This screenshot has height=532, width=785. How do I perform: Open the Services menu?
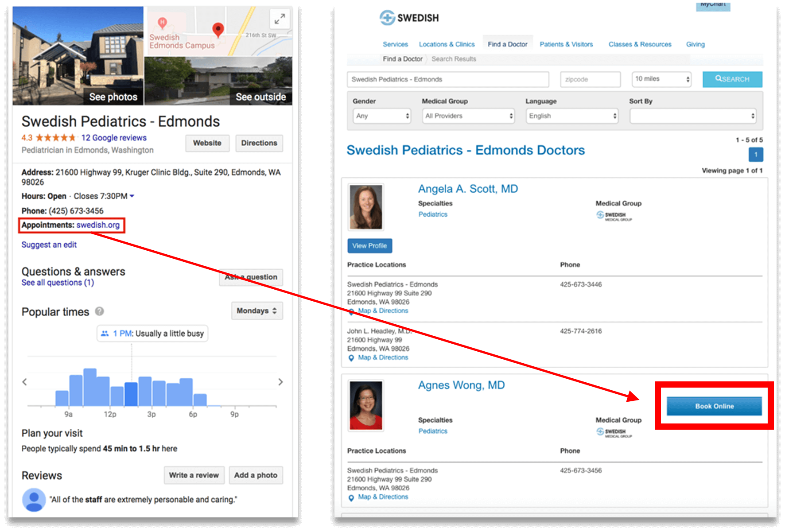pyautogui.click(x=395, y=44)
